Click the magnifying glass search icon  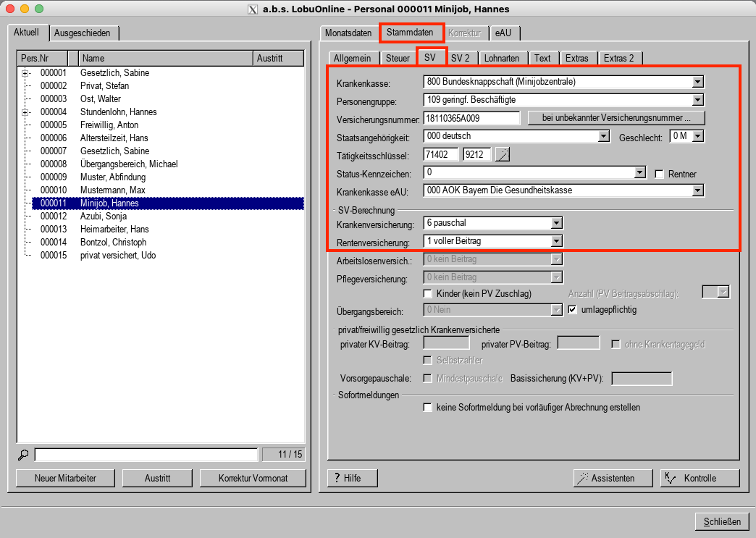24,455
